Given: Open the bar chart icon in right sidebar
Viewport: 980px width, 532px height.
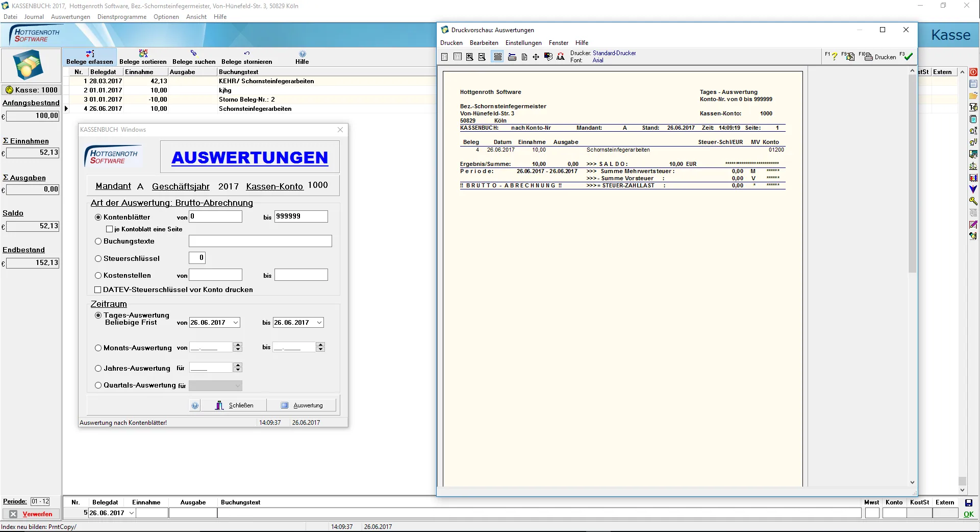Looking at the screenshot, I should pyautogui.click(x=973, y=178).
